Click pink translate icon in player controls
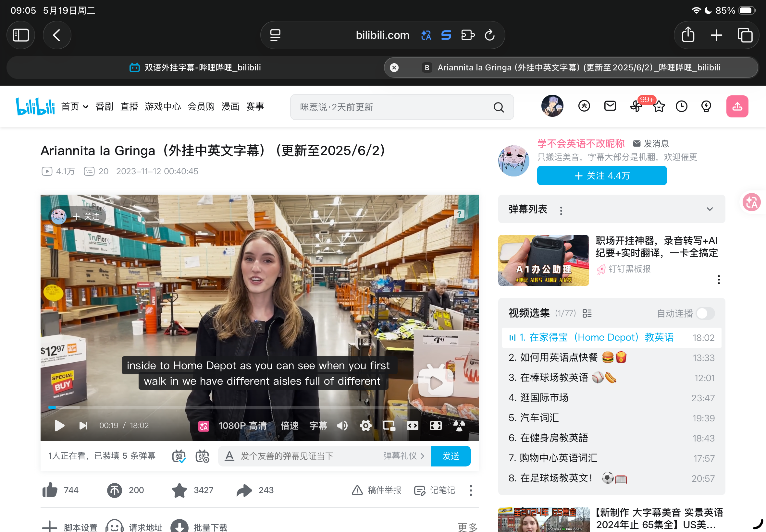 point(204,426)
